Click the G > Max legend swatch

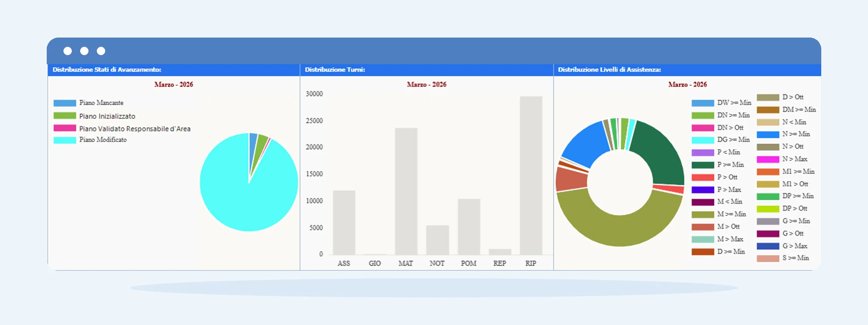tap(768, 246)
